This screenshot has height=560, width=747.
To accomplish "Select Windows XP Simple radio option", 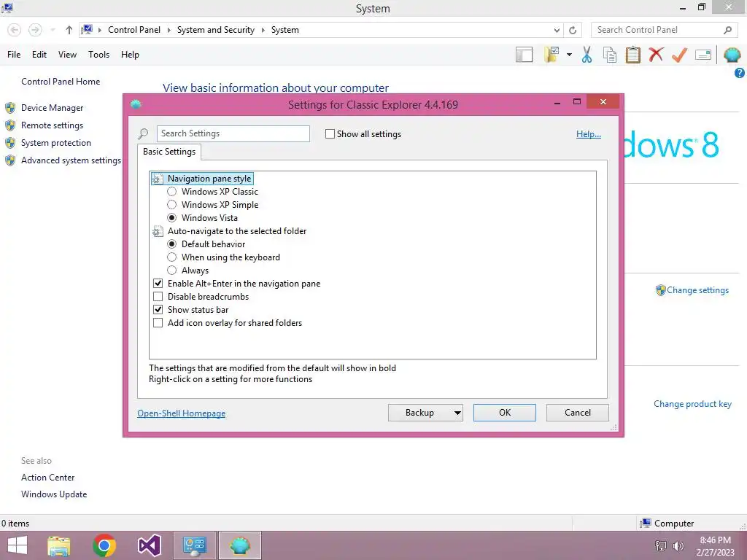I will [x=171, y=205].
